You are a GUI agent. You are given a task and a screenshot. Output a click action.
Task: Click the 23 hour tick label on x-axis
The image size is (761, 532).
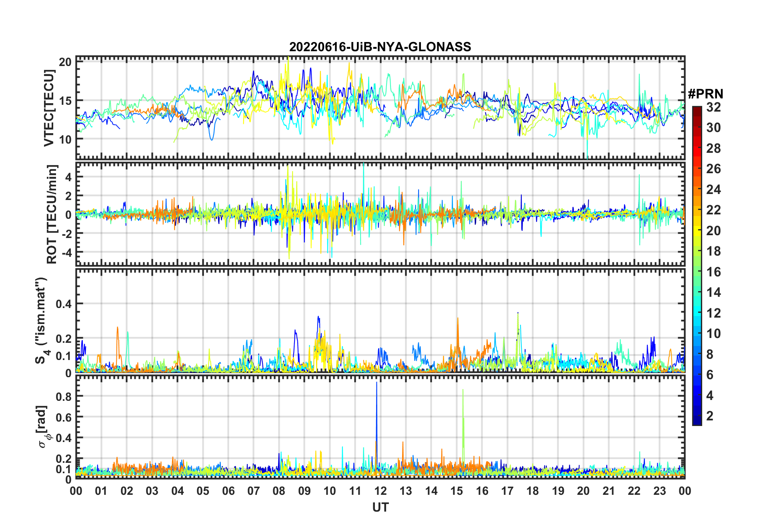click(659, 491)
